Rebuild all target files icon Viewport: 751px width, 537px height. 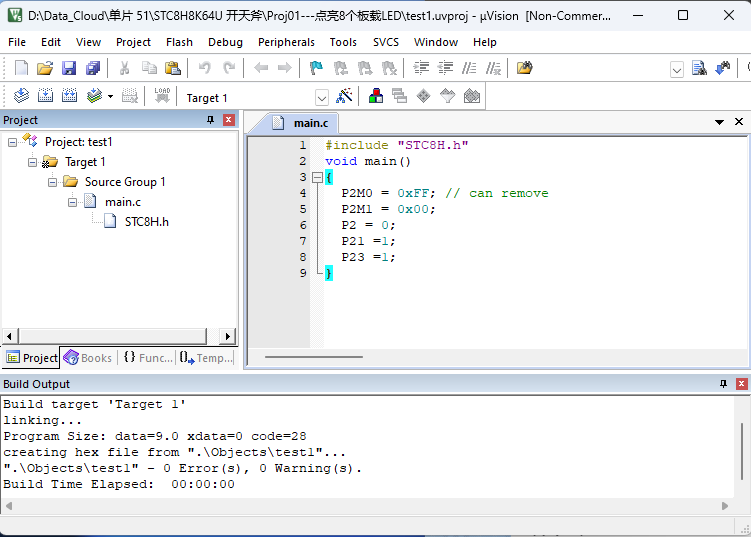(x=69, y=96)
